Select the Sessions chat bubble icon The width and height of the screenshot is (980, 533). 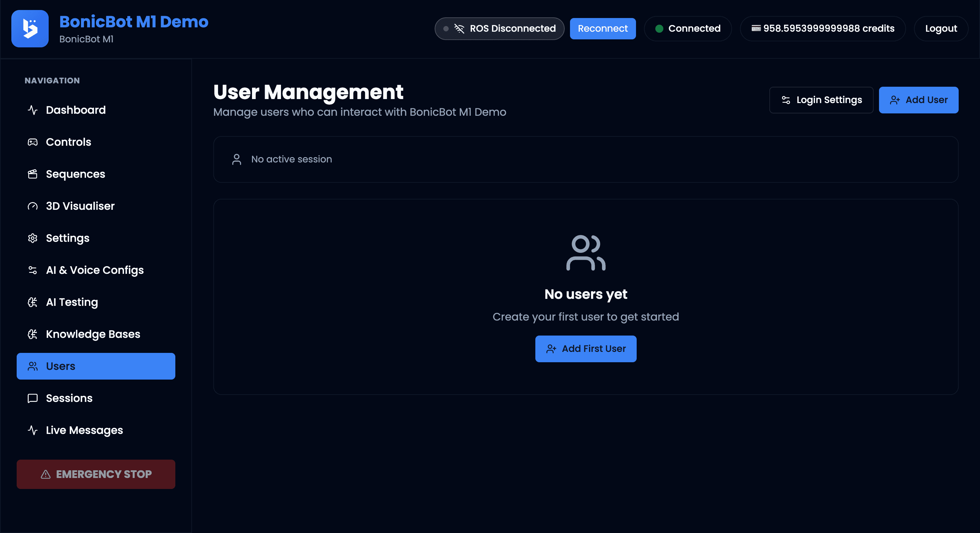(32, 398)
